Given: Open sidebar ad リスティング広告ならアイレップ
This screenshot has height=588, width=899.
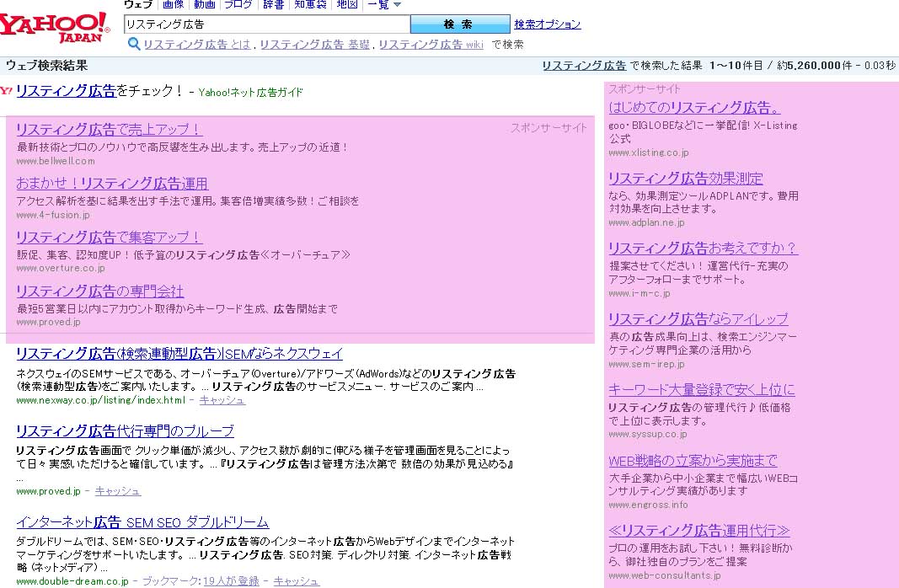Looking at the screenshot, I should (x=698, y=318).
